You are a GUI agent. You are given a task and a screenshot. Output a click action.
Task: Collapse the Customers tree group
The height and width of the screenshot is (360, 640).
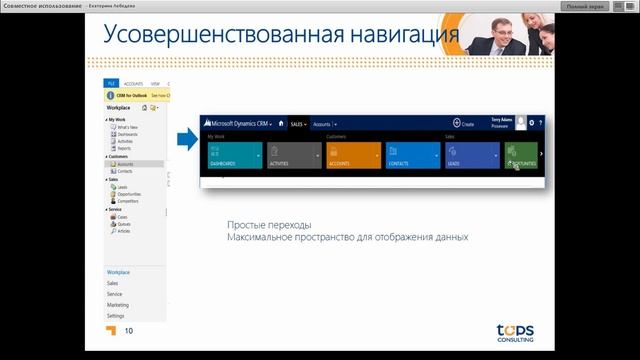pyautogui.click(x=107, y=157)
